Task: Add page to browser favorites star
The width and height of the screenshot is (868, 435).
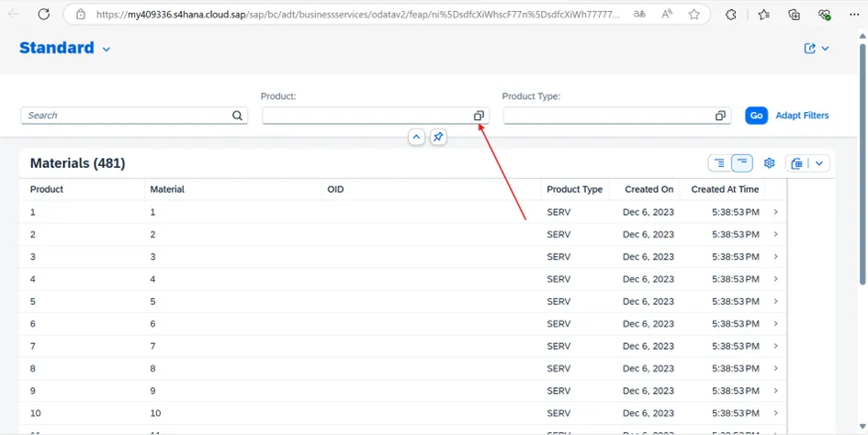Action: [693, 15]
